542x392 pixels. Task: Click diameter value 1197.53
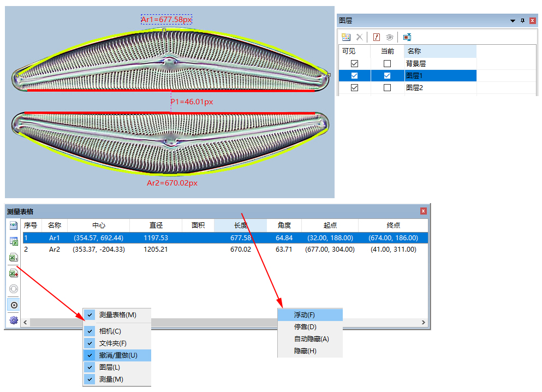pos(156,238)
